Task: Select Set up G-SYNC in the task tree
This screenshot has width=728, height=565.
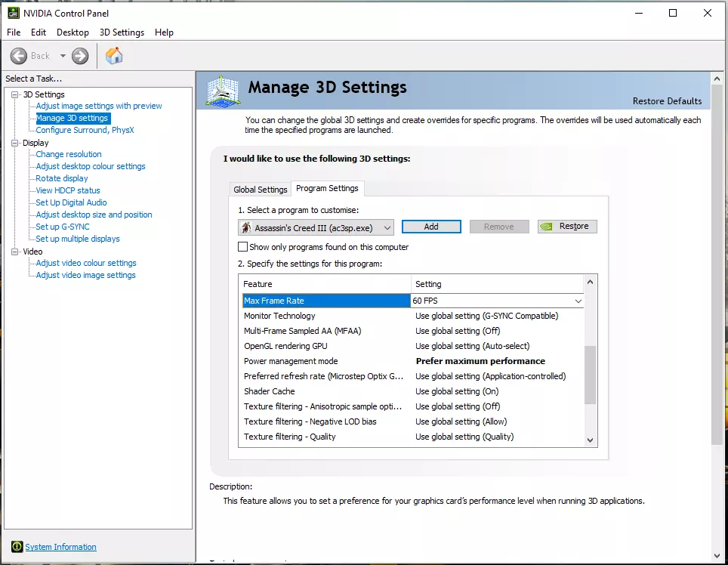Action: click(63, 227)
